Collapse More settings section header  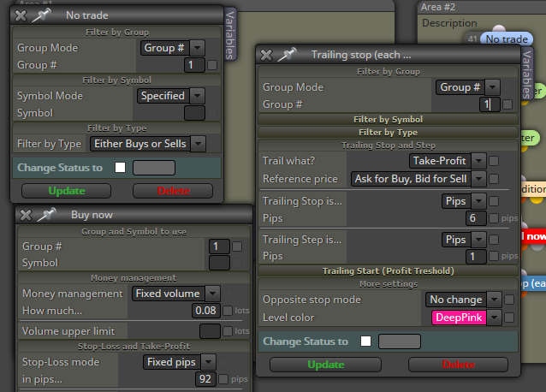click(x=388, y=284)
